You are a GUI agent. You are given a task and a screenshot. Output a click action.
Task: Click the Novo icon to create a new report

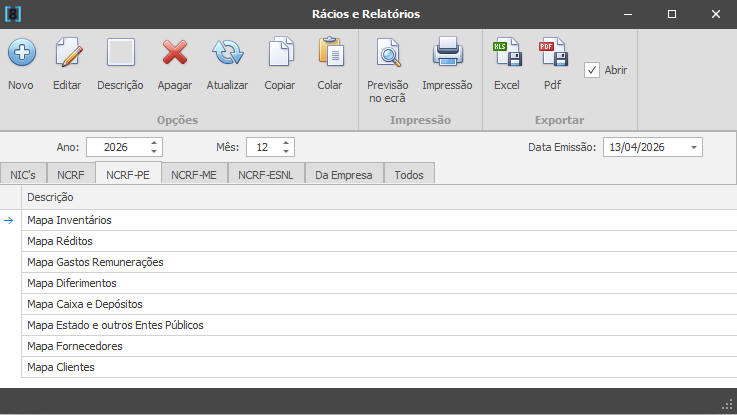(21, 53)
